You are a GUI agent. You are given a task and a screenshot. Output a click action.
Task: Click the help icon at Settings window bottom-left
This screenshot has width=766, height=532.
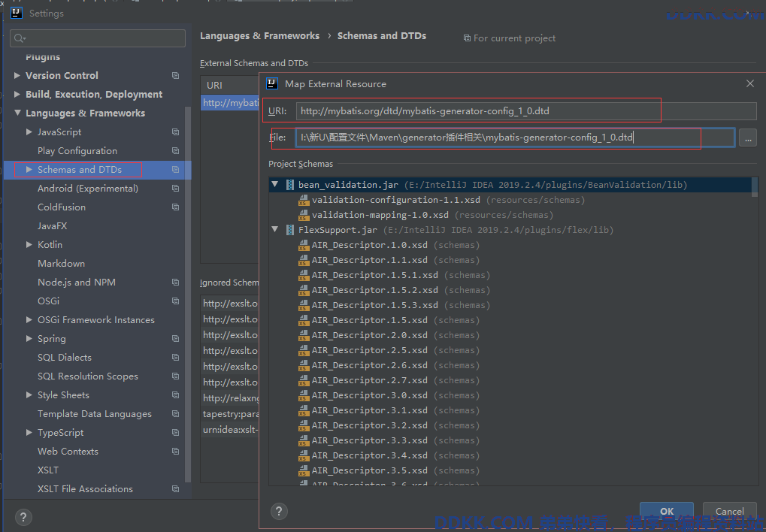[23, 517]
